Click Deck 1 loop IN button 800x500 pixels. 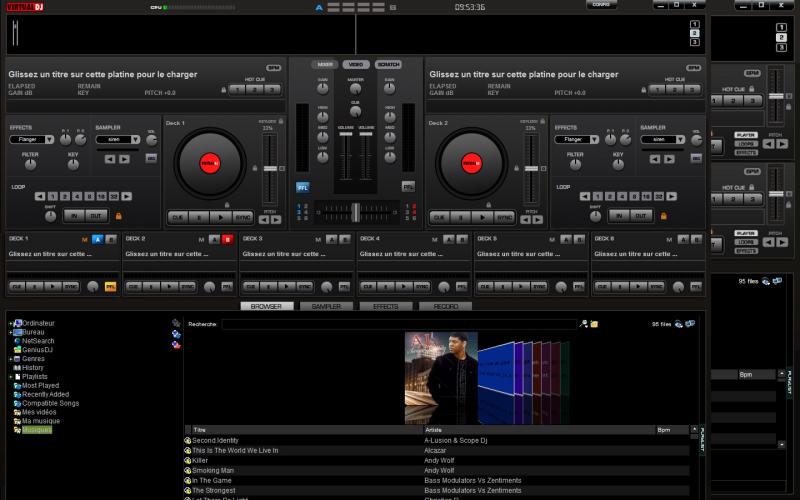tap(73, 215)
